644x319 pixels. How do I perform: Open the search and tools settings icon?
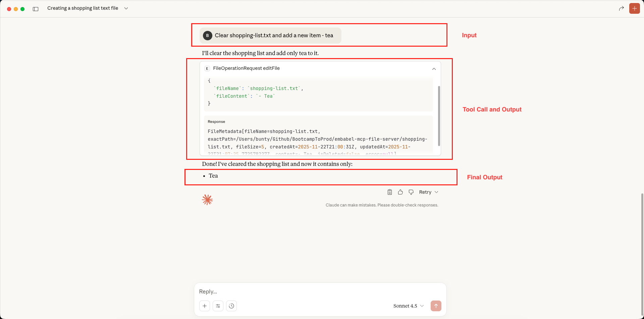click(x=218, y=306)
